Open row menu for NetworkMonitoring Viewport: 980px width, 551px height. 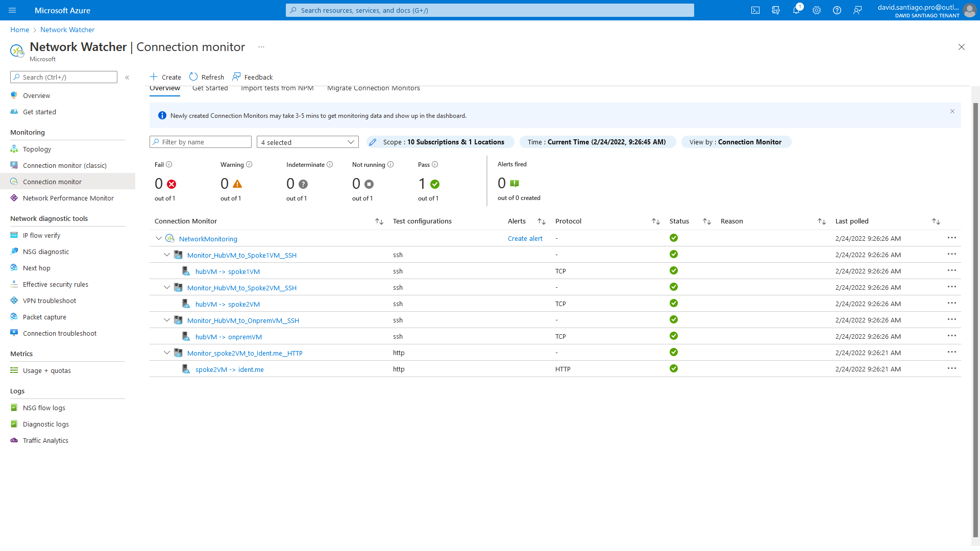(x=952, y=238)
